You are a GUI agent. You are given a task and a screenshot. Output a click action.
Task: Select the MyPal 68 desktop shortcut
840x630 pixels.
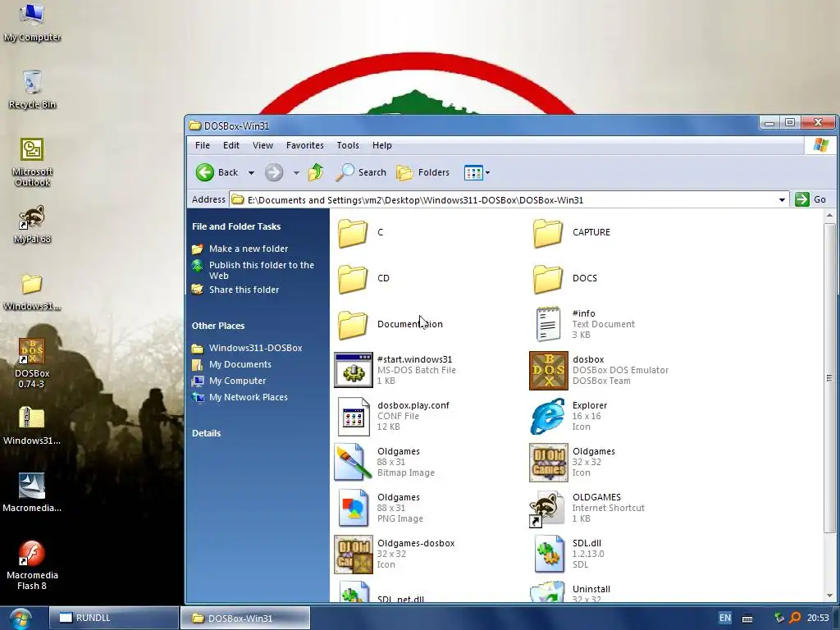32,224
